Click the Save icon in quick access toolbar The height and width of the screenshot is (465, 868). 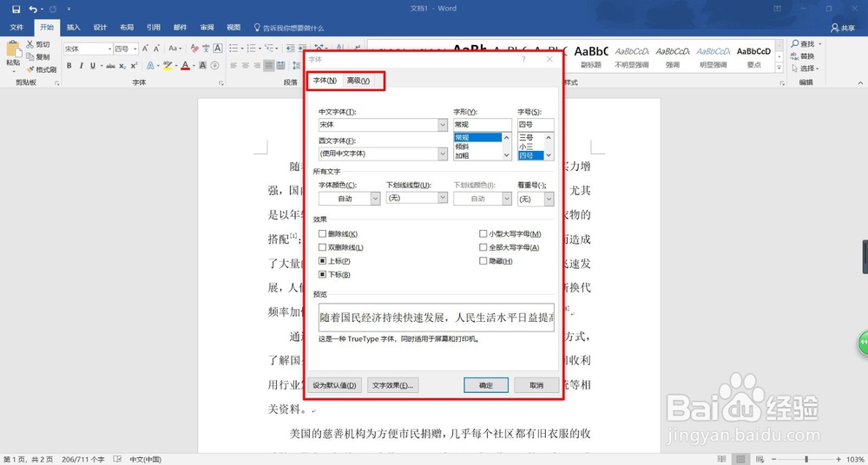[16, 9]
